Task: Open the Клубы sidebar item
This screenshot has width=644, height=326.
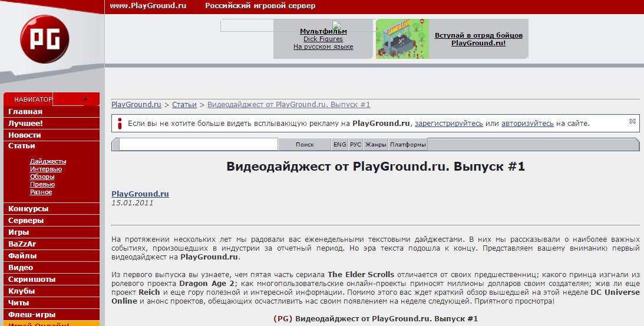Action: [51, 291]
